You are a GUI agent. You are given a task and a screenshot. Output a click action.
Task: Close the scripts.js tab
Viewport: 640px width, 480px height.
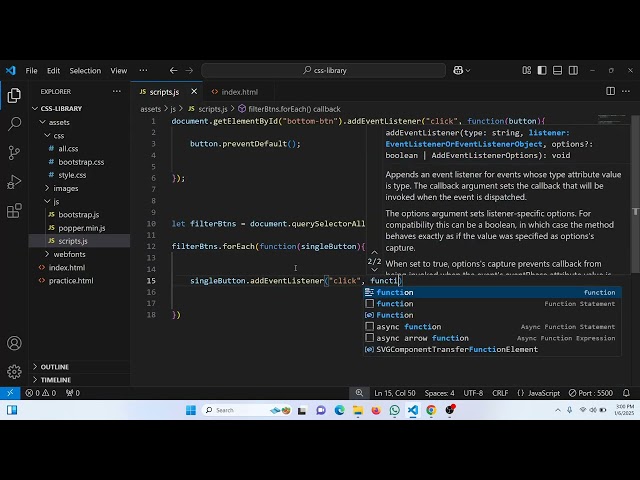point(194,91)
